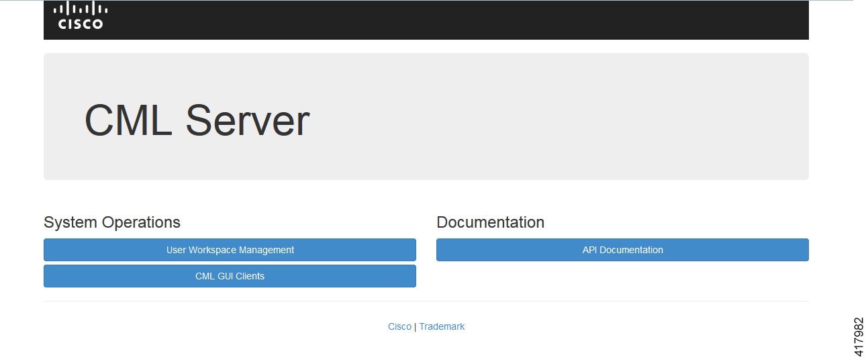Select the CML Server heading text

click(197, 121)
